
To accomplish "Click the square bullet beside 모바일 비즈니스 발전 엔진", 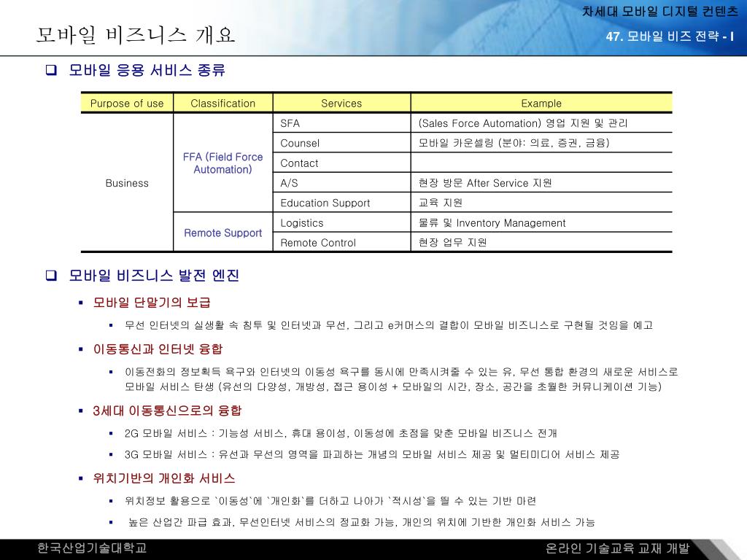I will click(51, 275).
